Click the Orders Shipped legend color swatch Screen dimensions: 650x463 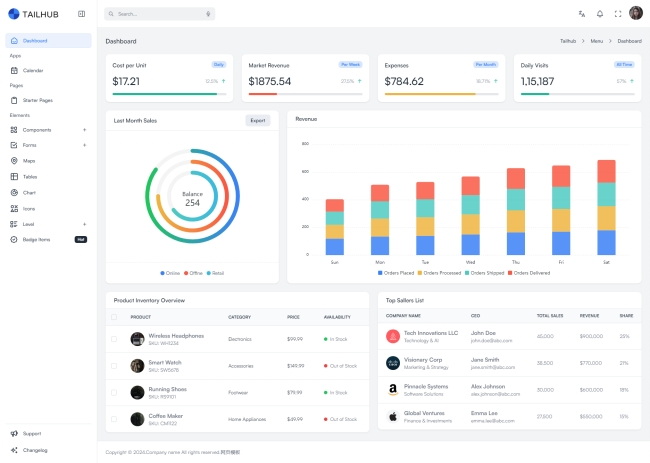pos(466,272)
